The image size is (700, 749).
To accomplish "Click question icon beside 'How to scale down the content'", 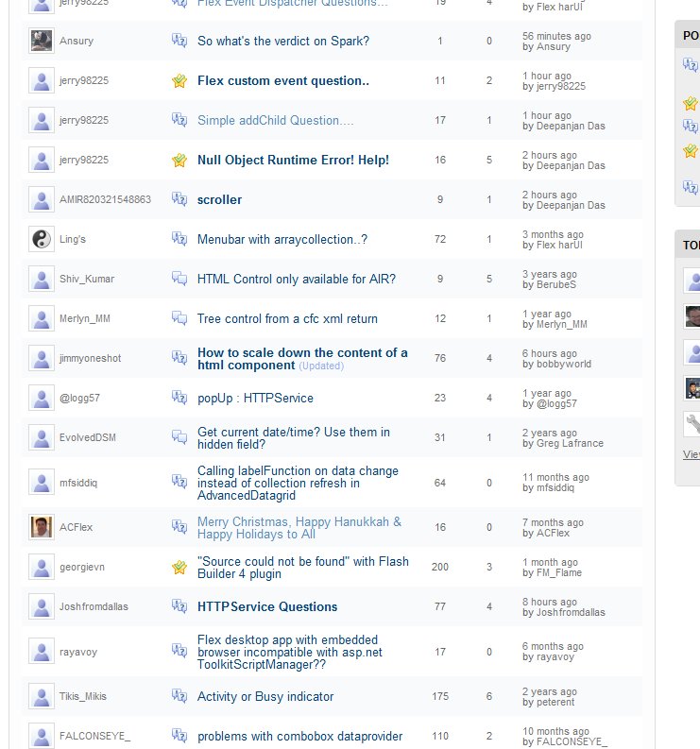I will tap(179, 357).
